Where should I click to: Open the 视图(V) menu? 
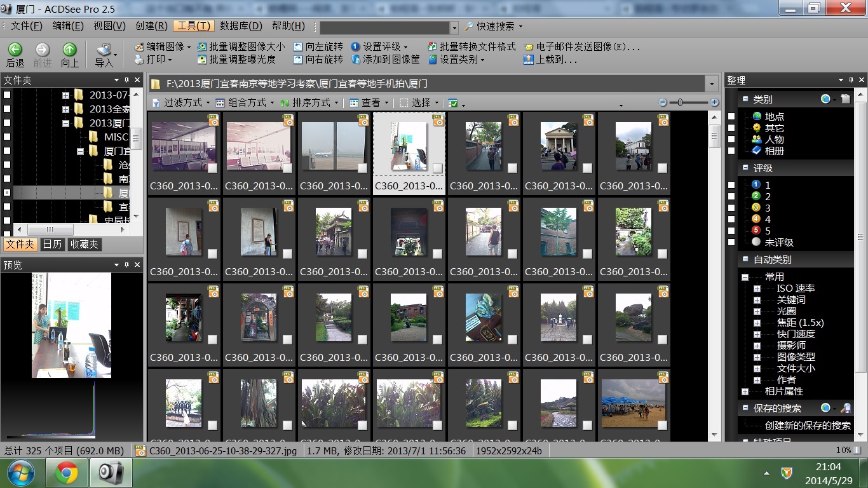coord(110,26)
